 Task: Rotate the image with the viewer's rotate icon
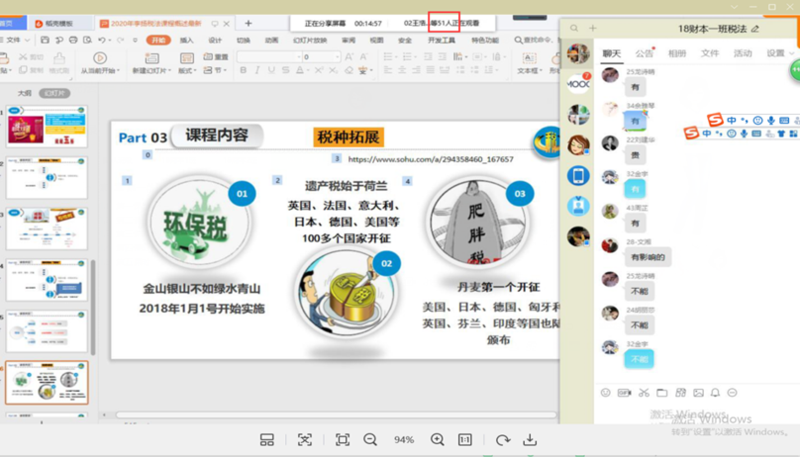tap(503, 440)
